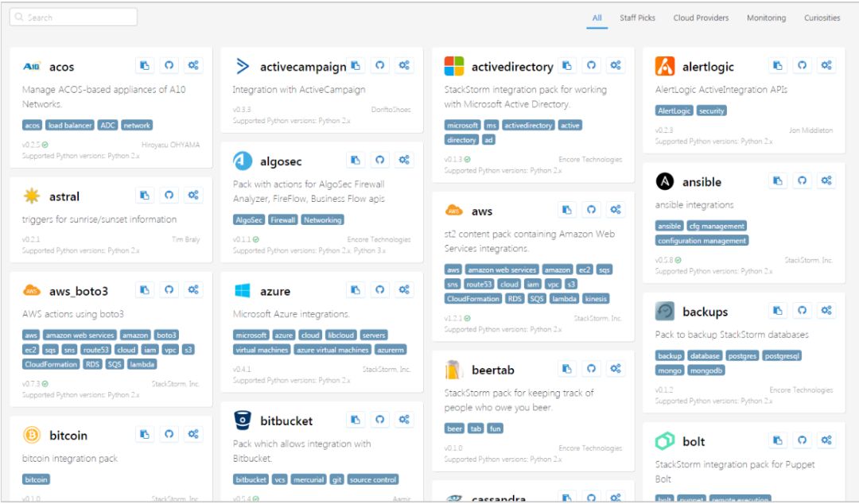
Task: Click gears icon on astral card
Action: coord(193,195)
